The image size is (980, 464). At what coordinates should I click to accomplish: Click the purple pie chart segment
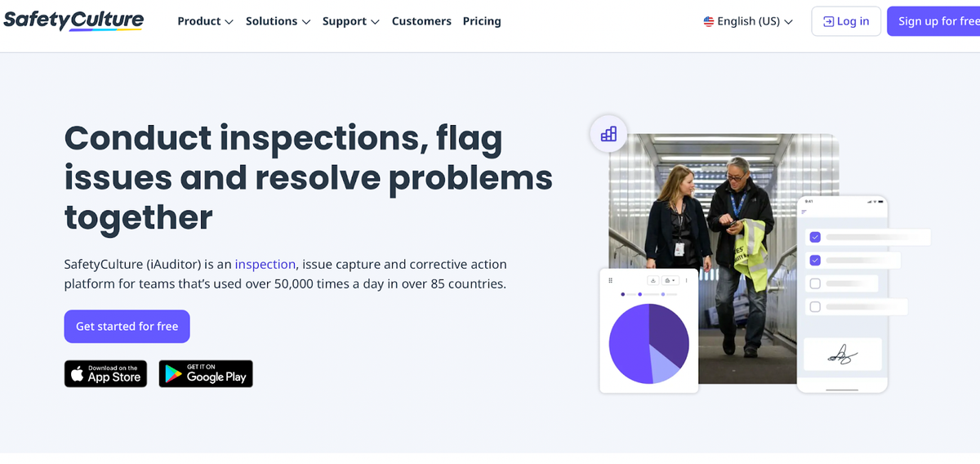click(x=630, y=343)
